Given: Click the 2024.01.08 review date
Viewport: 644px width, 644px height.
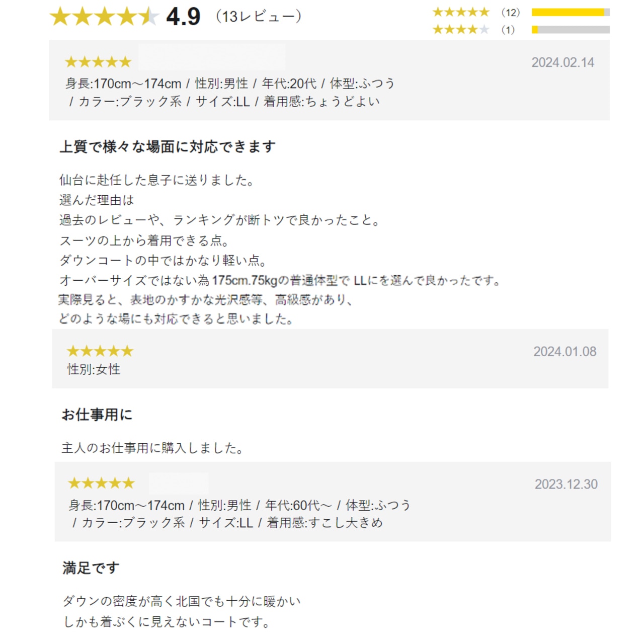Looking at the screenshot, I should 565,351.
